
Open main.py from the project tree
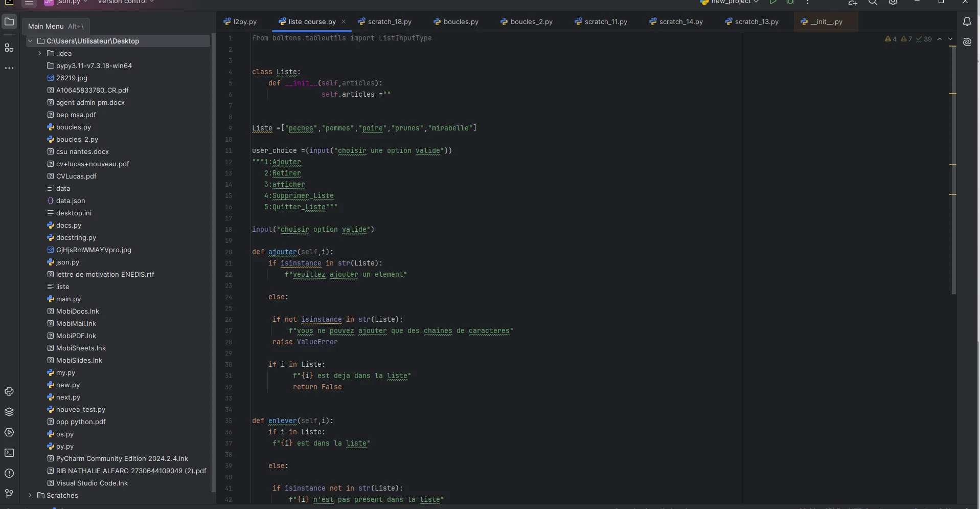tap(68, 299)
